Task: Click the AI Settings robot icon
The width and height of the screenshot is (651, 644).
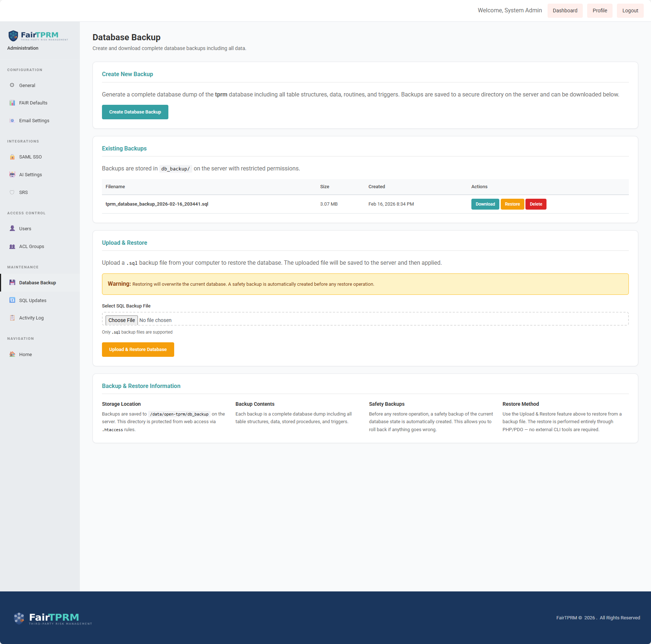Action: (x=12, y=175)
